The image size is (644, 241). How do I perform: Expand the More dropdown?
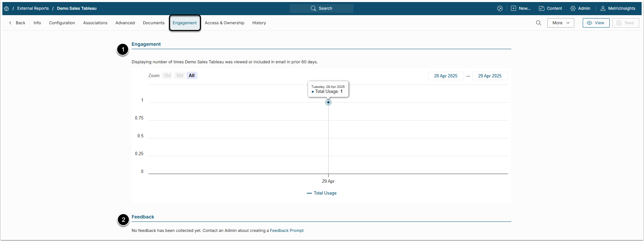coord(561,23)
